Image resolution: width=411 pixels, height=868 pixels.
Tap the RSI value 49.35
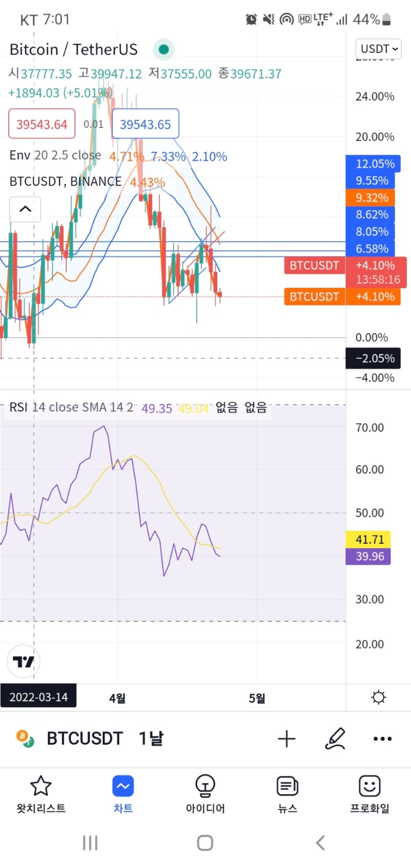[x=157, y=409]
